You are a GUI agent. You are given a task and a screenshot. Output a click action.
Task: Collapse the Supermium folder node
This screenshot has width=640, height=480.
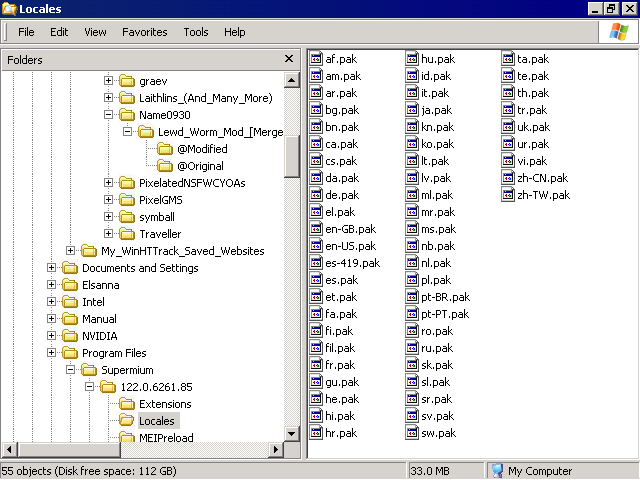(x=70, y=370)
